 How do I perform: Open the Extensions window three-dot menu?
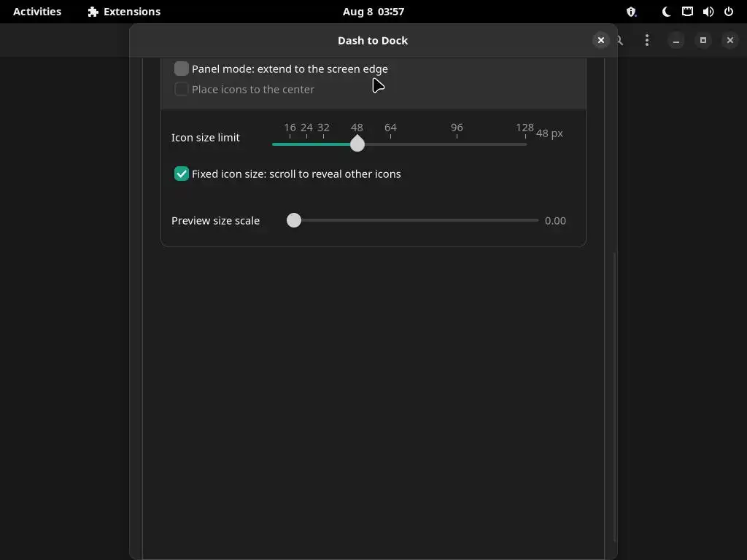coord(646,41)
